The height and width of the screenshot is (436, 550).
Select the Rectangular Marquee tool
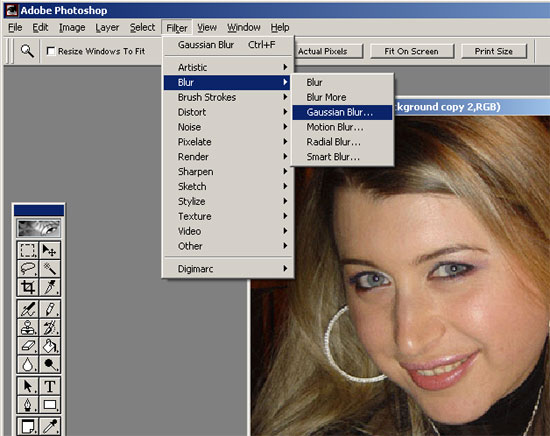tap(28, 250)
